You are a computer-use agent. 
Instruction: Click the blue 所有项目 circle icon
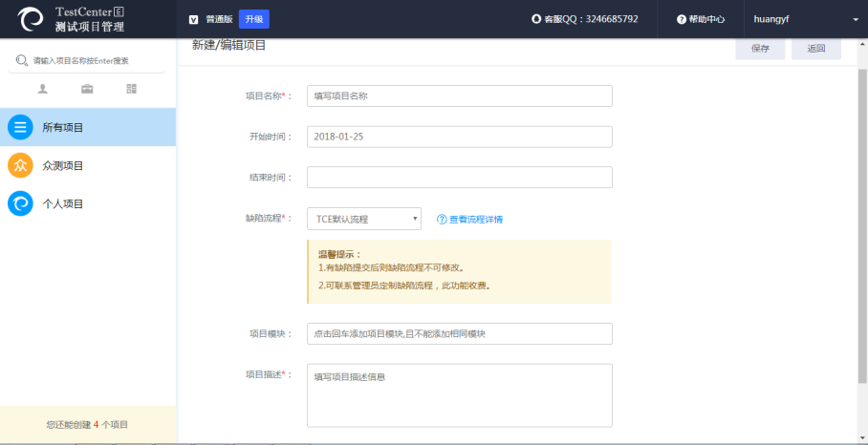[x=20, y=127]
